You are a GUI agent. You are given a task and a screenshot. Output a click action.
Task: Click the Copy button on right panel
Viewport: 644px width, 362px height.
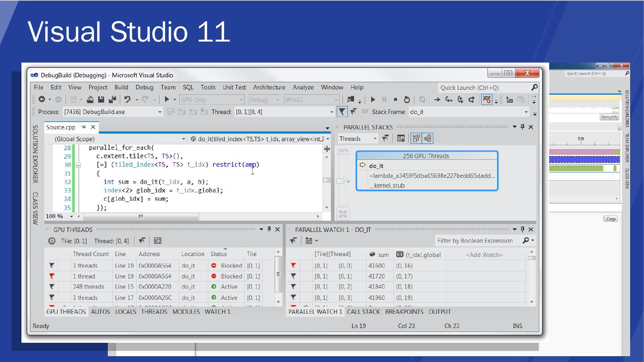coord(610,219)
